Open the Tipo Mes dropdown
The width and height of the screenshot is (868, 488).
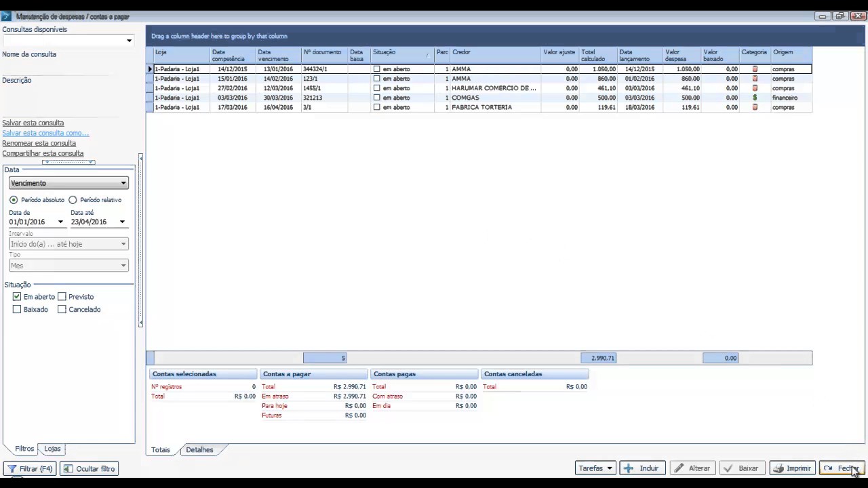point(123,266)
